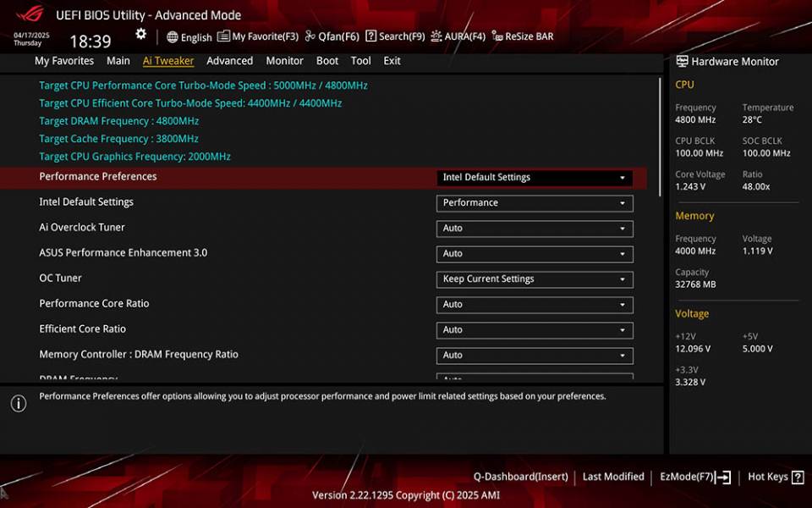812x508 pixels.
Task: Click the Hot Keys question icon
Action: (798, 477)
